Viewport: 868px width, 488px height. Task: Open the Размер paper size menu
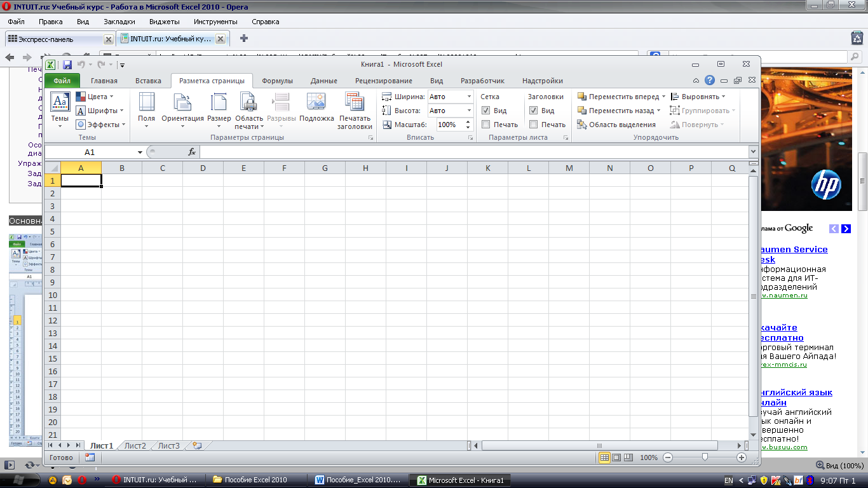click(219, 110)
